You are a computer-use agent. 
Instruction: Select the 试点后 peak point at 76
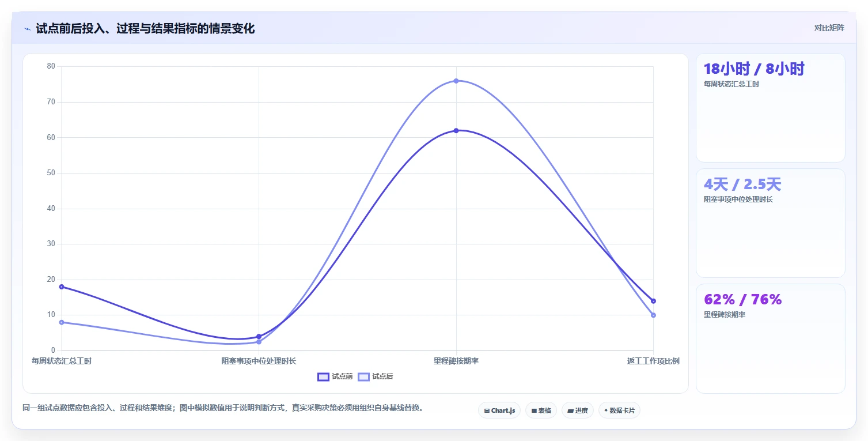[x=456, y=81]
